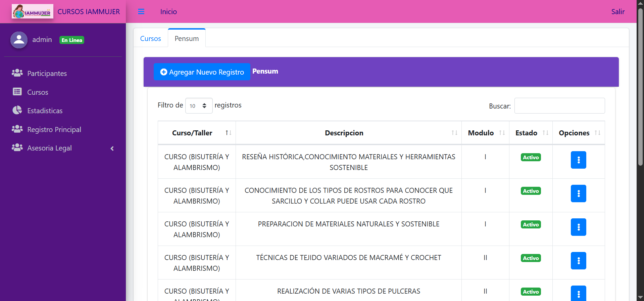The height and width of the screenshot is (301, 644).
Task: Click the page vertical scrollbar
Action: pyautogui.click(x=640, y=87)
